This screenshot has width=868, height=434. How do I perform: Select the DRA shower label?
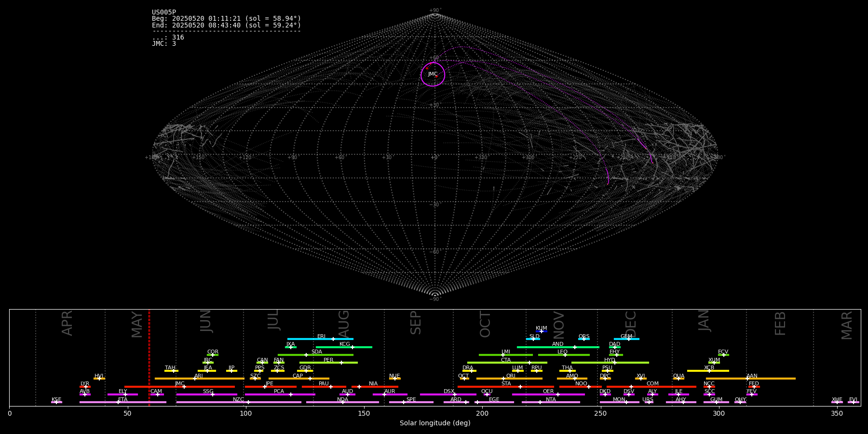(468, 368)
